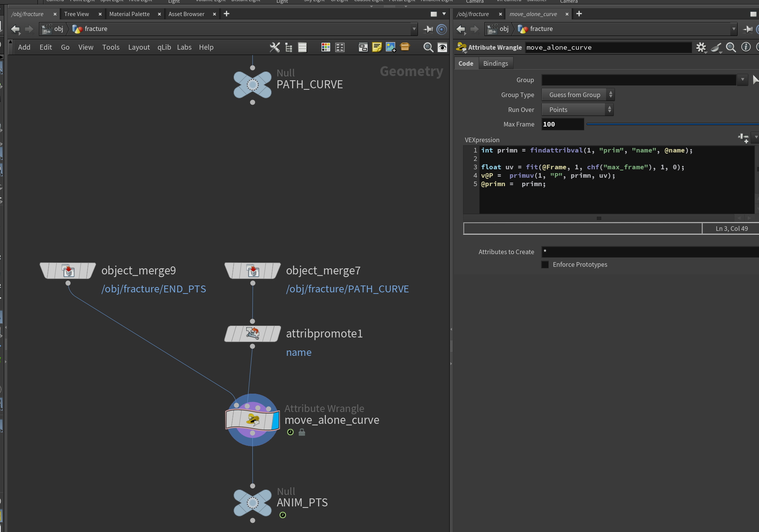Toggle the pin icon on network pane
The width and height of the screenshot is (759, 532).
point(428,29)
